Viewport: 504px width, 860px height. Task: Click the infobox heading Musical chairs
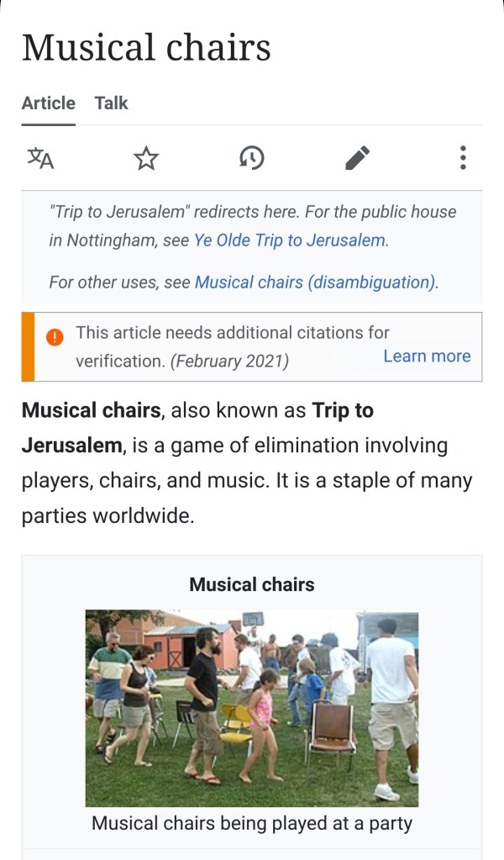(252, 584)
